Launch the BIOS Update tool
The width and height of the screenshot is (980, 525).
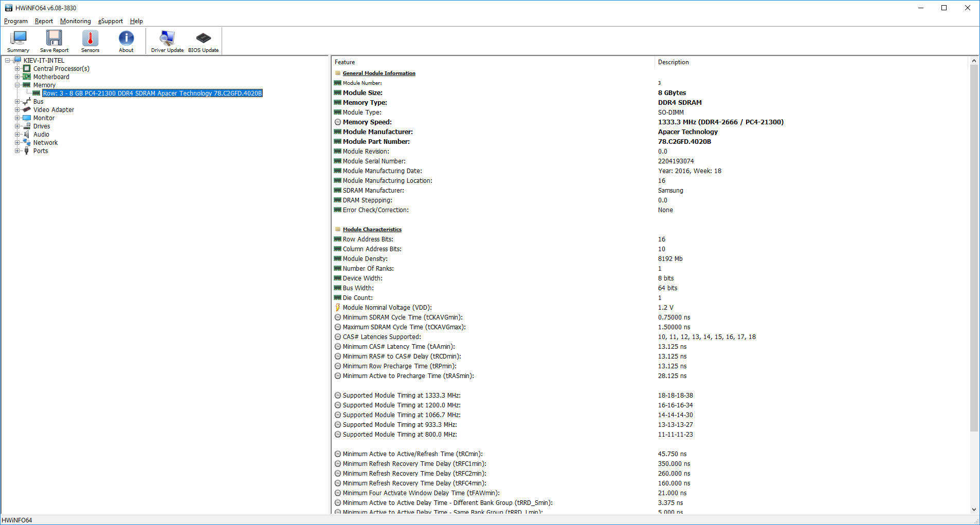click(x=203, y=41)
